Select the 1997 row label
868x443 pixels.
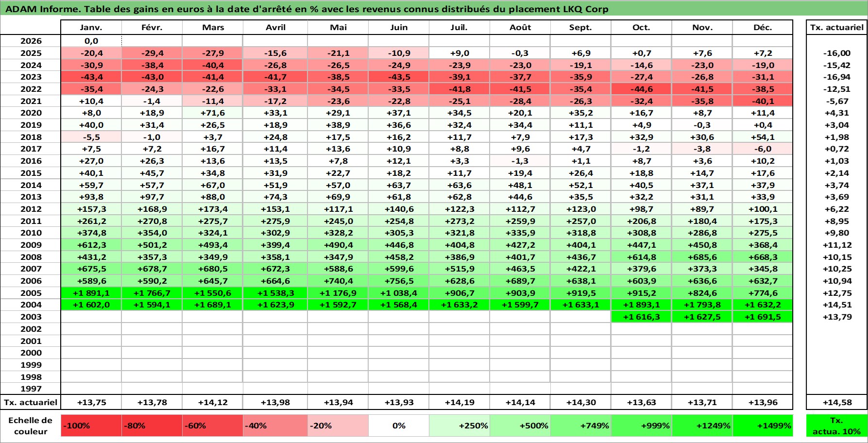[x=31, y=389]
